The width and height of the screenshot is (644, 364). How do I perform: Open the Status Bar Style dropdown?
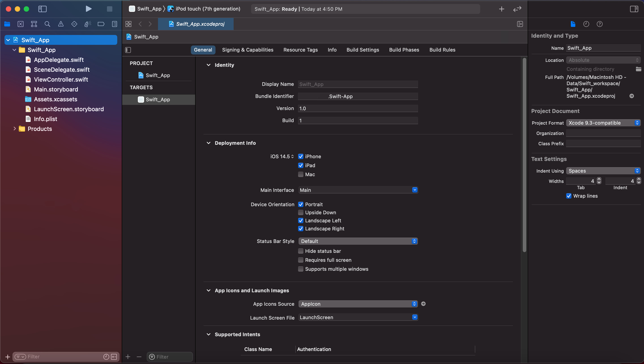pyautogui.click(x=358, y=241)
